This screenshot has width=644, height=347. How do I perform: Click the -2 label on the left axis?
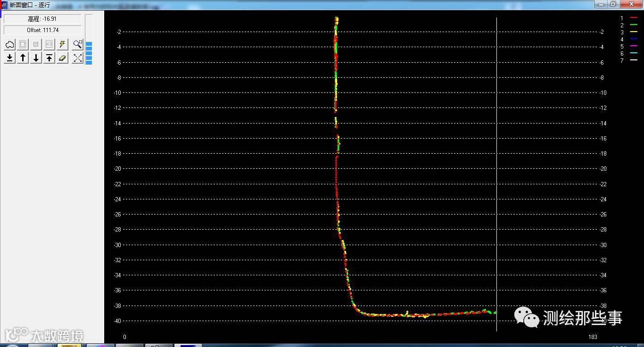point(119,32)
